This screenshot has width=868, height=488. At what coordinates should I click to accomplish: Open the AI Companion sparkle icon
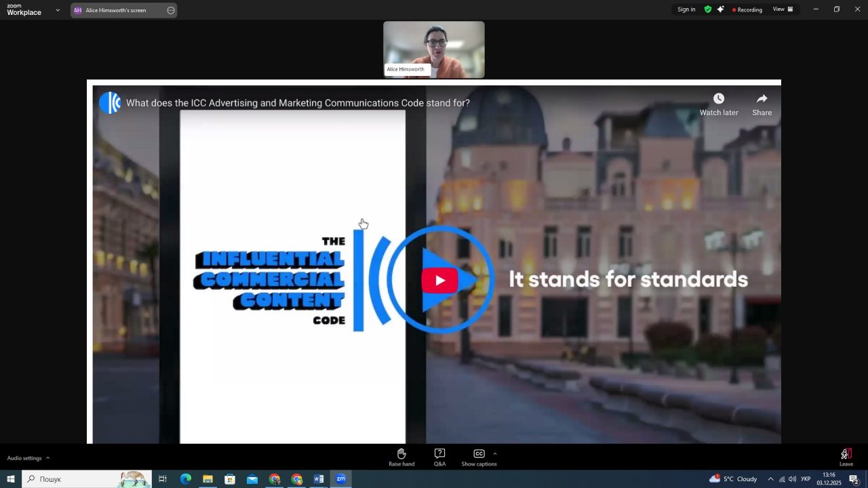(x=720, y=9)
